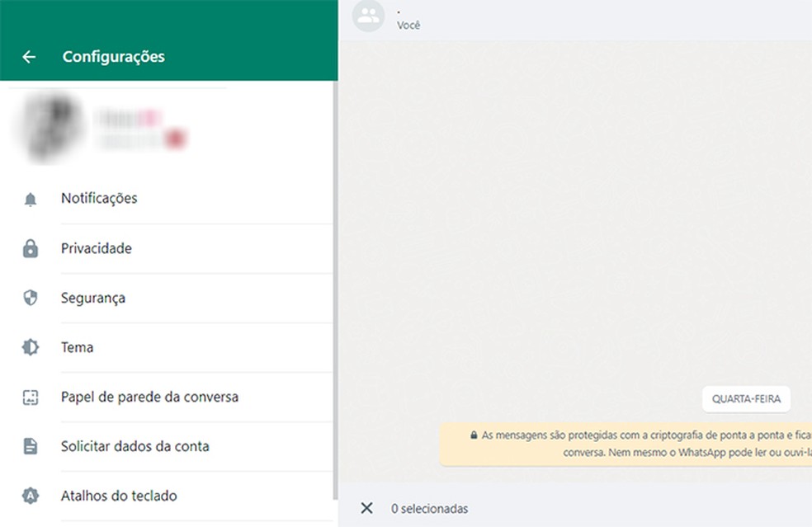
Task: Open Papel de parede da conversa settings
Action: click(x=149, y=397)
